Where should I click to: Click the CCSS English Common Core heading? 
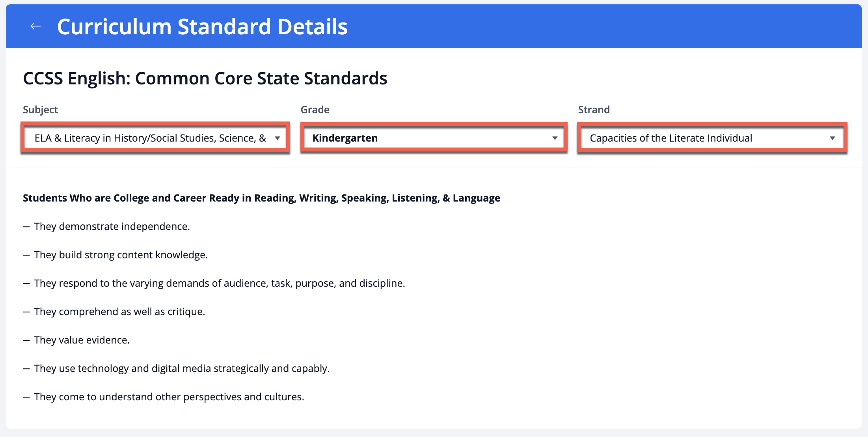[205, 78]
